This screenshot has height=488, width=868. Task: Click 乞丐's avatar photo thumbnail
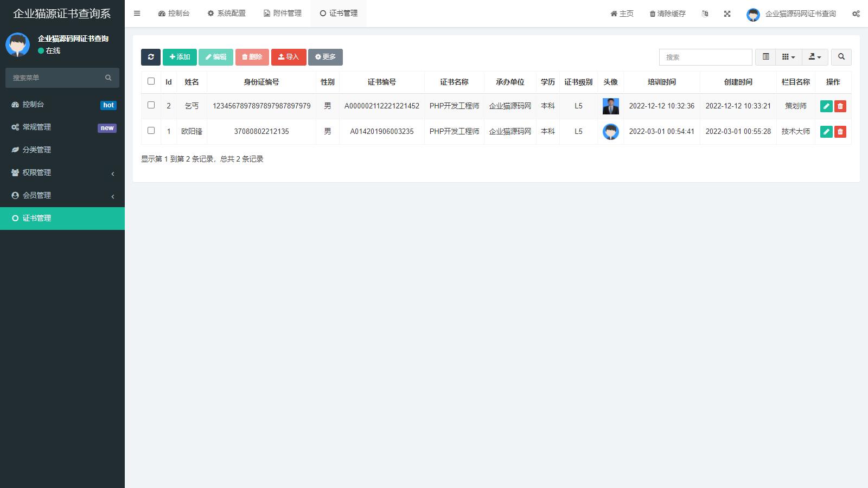coord(610,106)
